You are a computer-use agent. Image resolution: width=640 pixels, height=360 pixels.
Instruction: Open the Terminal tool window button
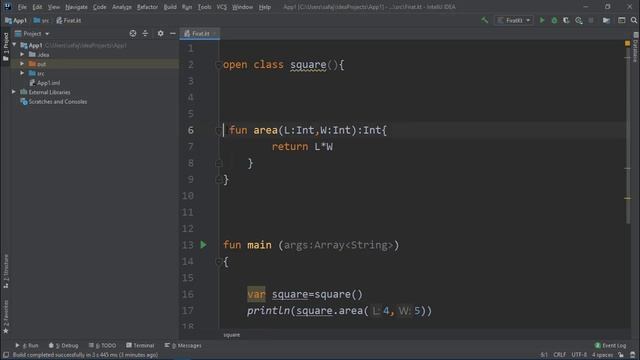[x=140, y=345]
